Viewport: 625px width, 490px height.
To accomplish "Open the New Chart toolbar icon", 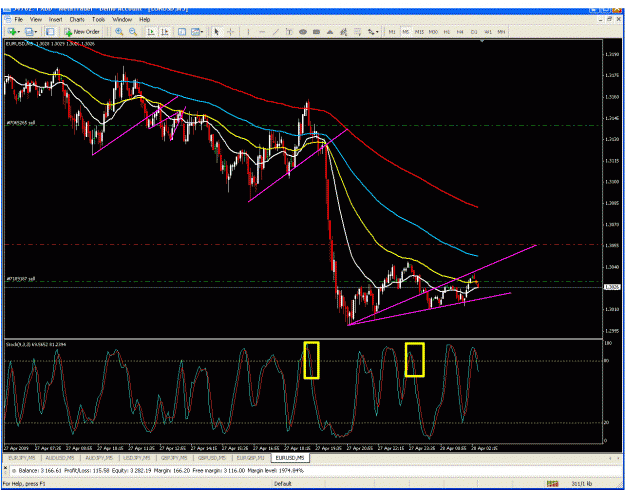I will (x=12, y=32).
